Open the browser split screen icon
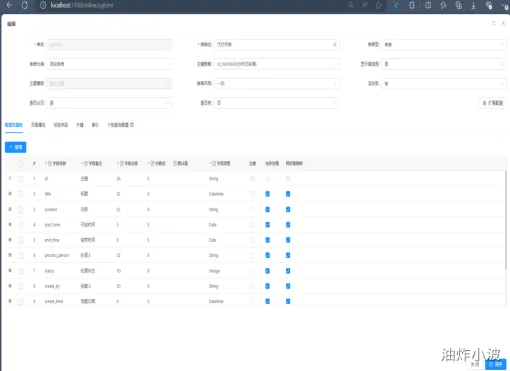Image resolution: width=510 pixels, height=371 pixels. point(428,5)
